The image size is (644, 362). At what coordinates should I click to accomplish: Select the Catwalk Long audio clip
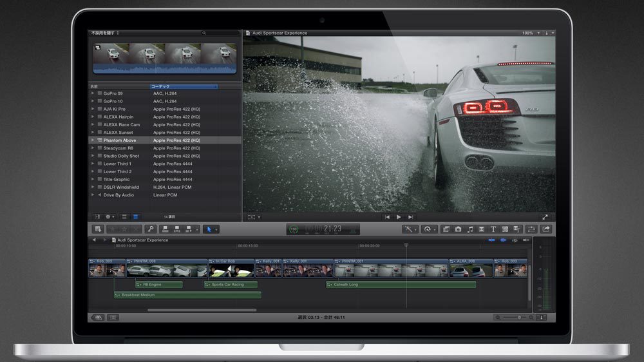coord(401,284)
